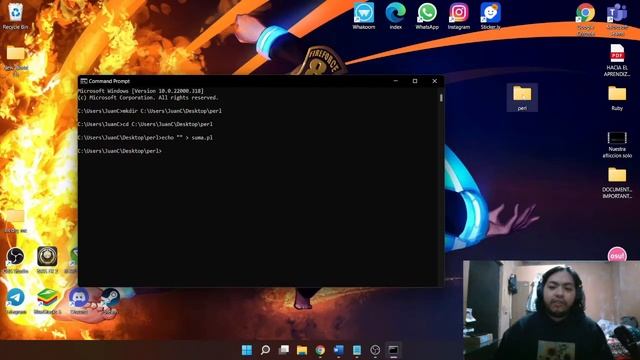Click the 'mkdir C:\Users\JuanC\Desktop\perl' line
The height and width of the screenshot is (360, 640).
pos(150,111)
